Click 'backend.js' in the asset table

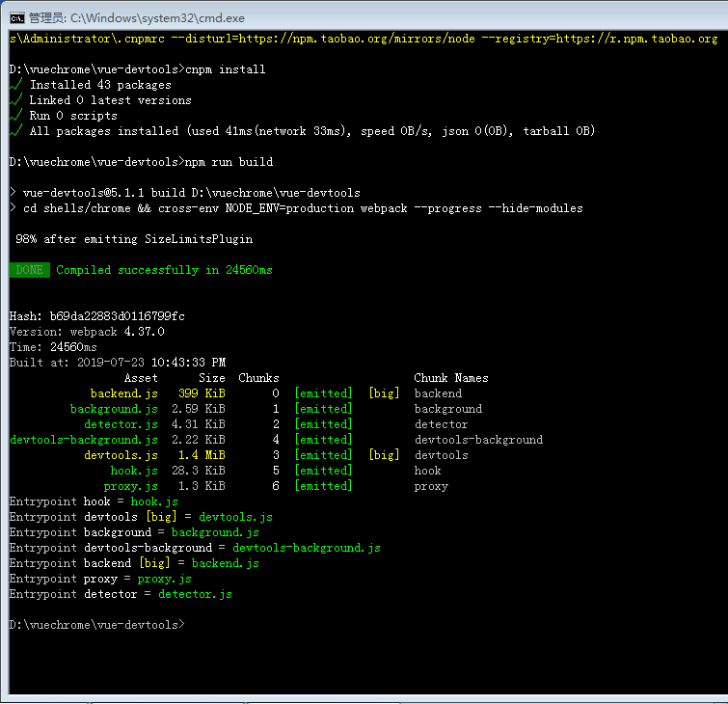pyautogui.click(x=124, y=393)
